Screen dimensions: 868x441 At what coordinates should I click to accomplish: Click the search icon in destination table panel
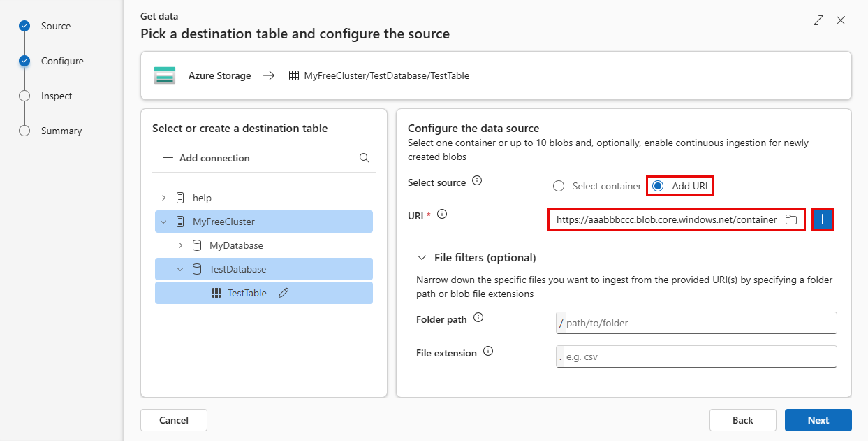364,158
